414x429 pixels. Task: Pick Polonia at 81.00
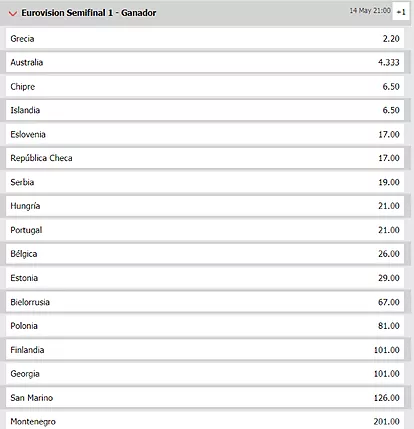pos(205,326)
